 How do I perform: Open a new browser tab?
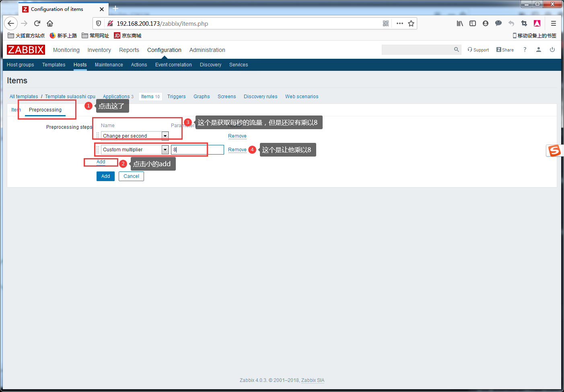(x=115, y=8)
